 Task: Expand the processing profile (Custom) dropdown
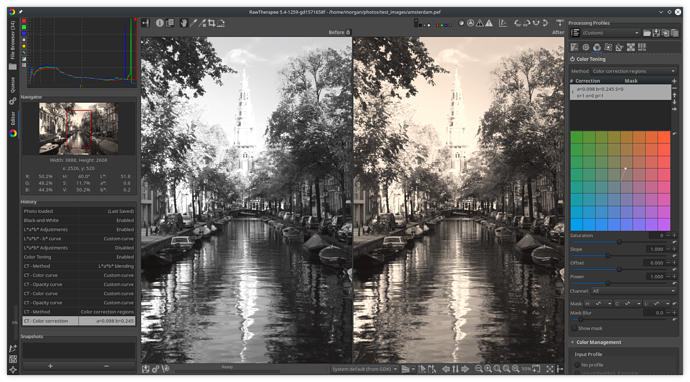click(610, 33)
